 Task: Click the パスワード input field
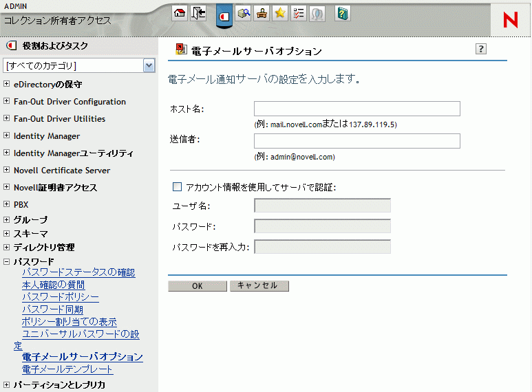[322, 226]
